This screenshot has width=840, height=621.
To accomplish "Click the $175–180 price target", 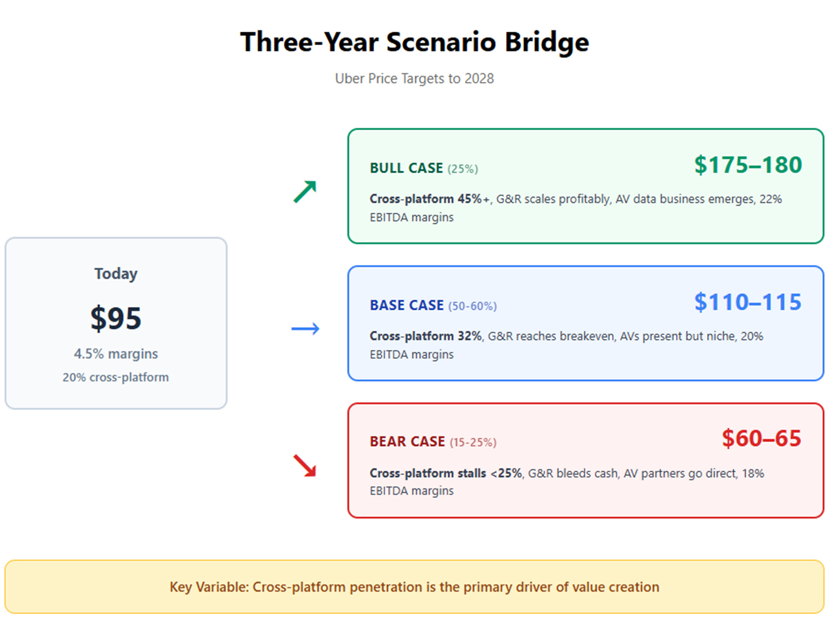I will (748, 165).
